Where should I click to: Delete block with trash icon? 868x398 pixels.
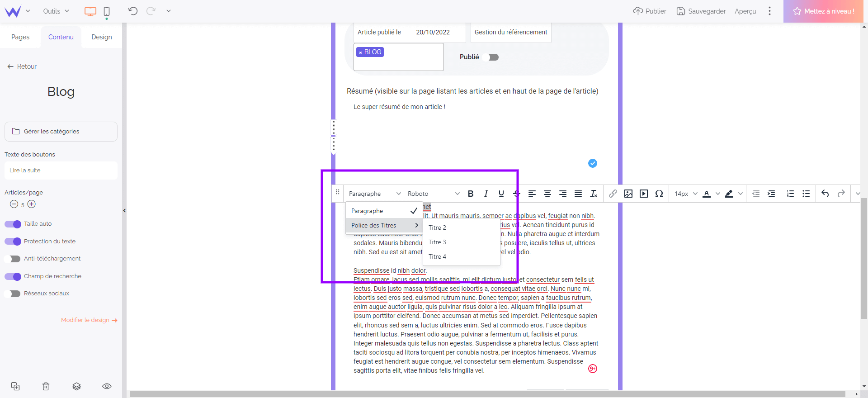(x=46, y=386)
